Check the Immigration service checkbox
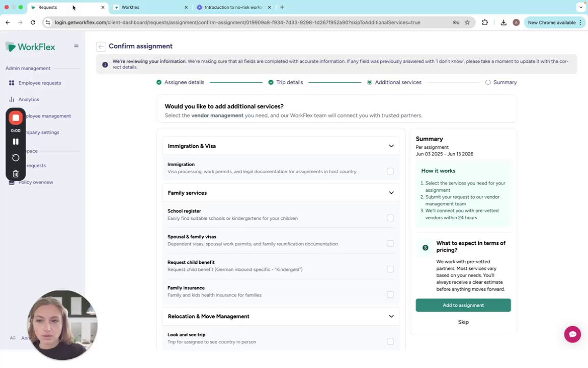The image size is (588, 368). pyautogui.click(x=390, y=171)
